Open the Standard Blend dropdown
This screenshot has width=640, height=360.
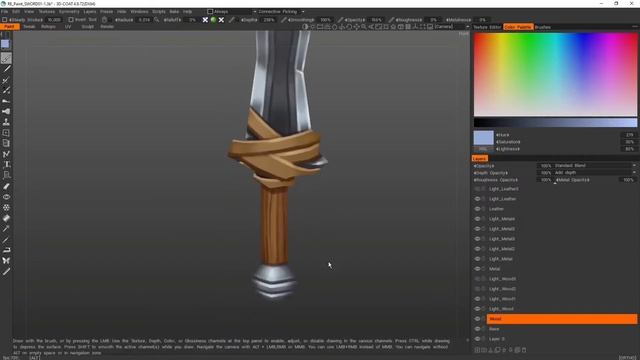[x=595, y=166]
